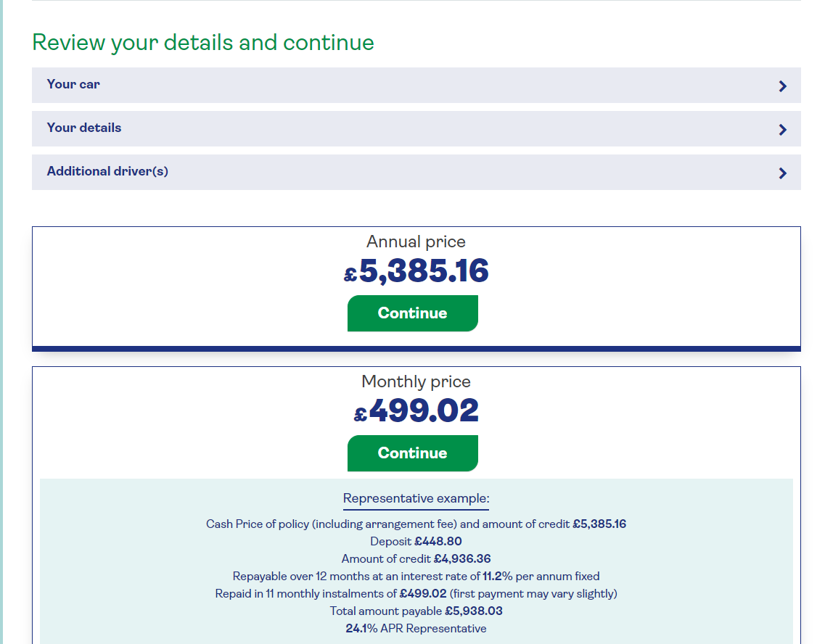Click the underlined Representative example heading
Image resolution: width=825 pixels, height=644 pixels.
416,499
